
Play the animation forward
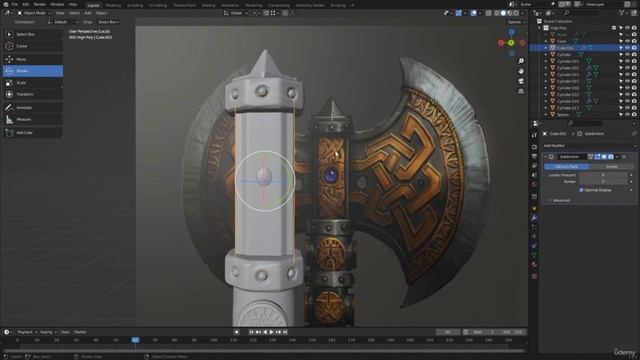point(271,332)
